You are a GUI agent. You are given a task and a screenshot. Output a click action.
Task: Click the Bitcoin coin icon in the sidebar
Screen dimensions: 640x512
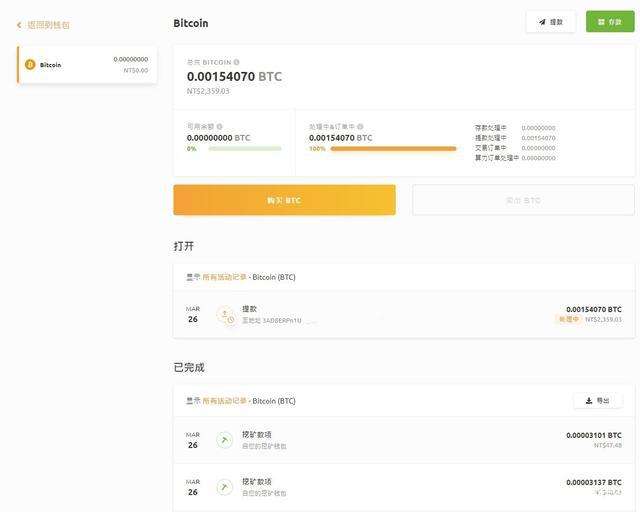pyautogui.click(x=30, y=65)
